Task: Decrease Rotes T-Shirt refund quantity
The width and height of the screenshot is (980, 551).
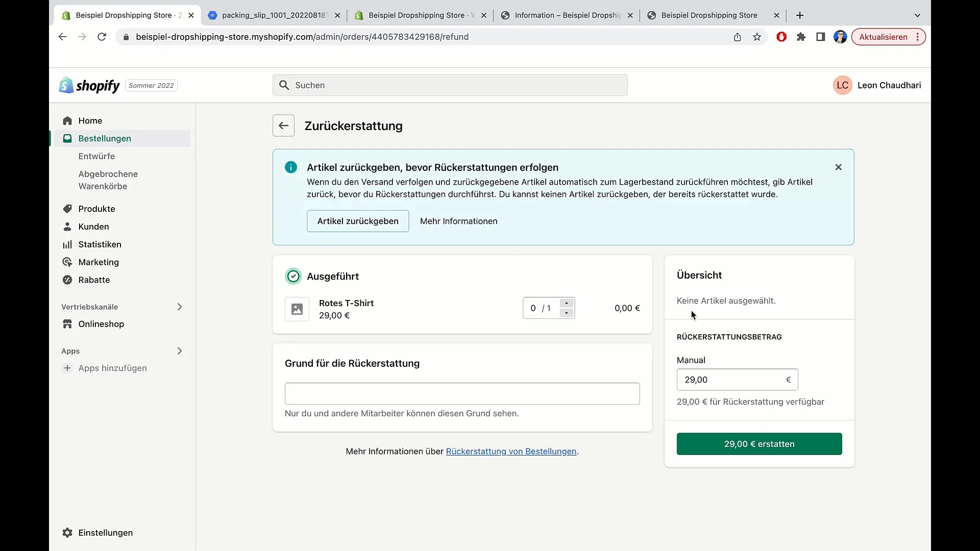Action: click(x=567, y=313)
